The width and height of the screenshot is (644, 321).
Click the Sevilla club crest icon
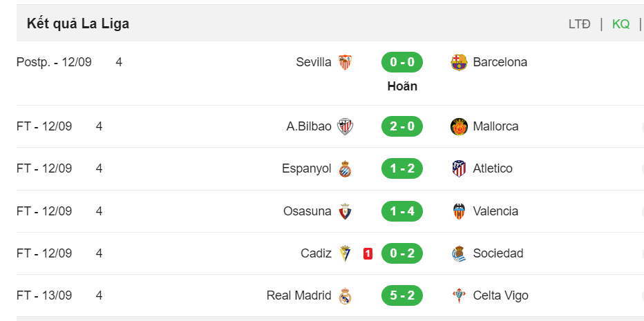click(x=345, y=62)
